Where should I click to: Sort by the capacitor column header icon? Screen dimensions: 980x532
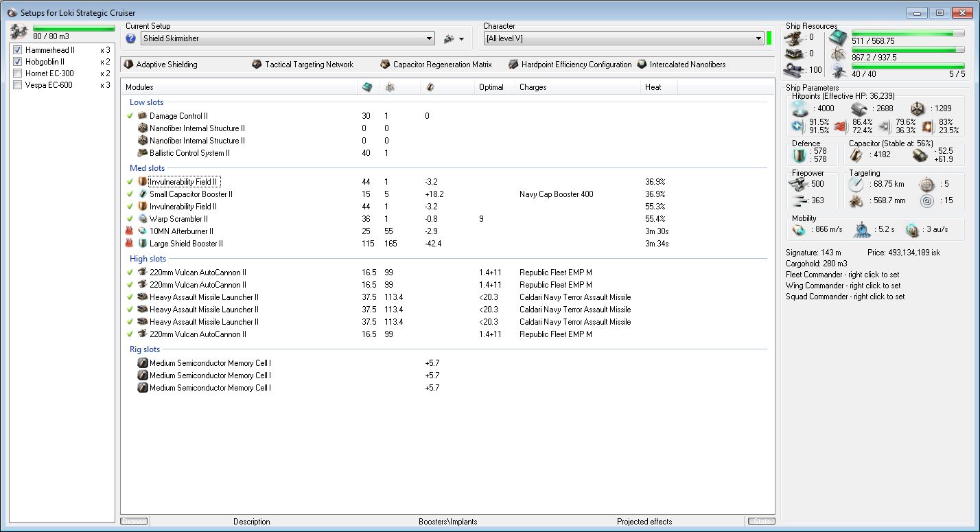coord(430,87)
